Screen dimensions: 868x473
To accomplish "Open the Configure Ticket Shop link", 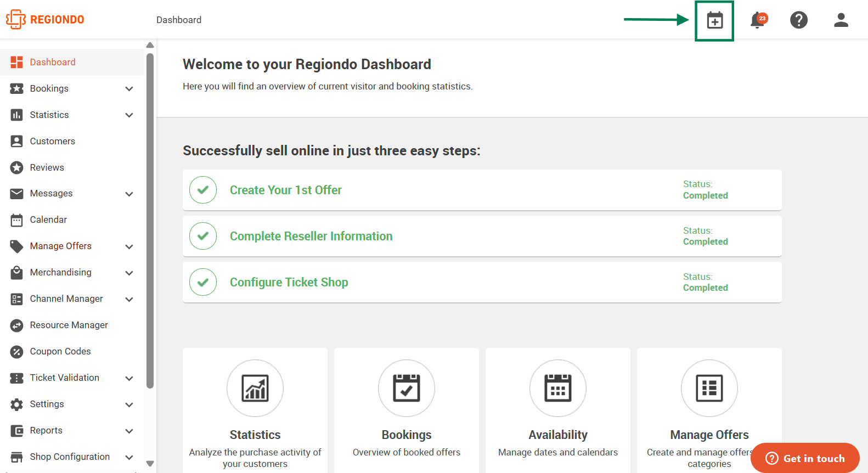I will coord(289,282).
